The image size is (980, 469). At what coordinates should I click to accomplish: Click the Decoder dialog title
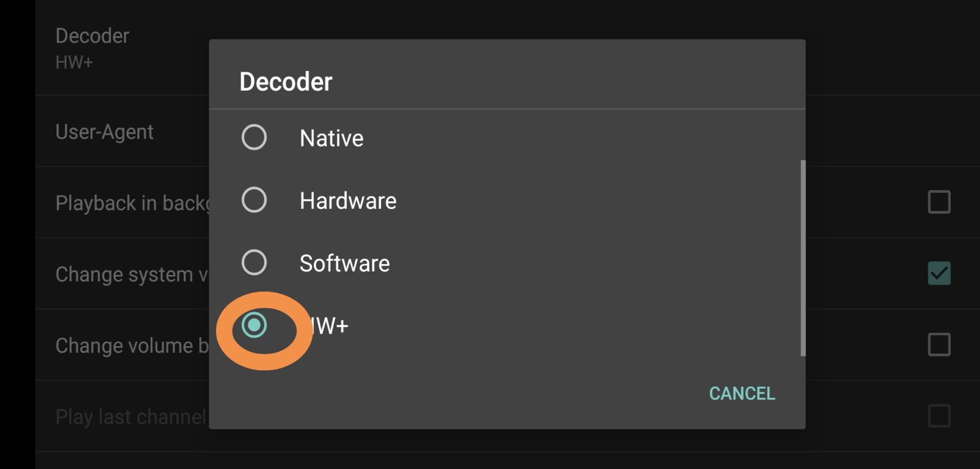[x=286, y=81]
